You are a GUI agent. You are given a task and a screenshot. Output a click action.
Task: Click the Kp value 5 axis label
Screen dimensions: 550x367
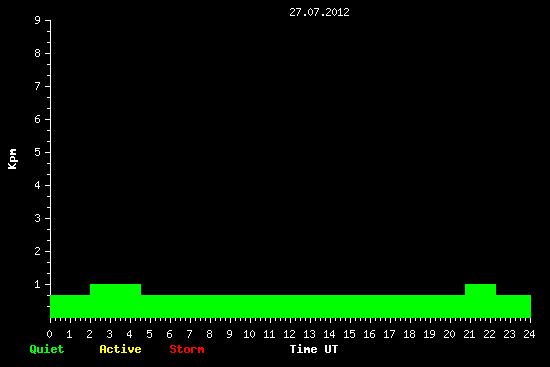38,152
